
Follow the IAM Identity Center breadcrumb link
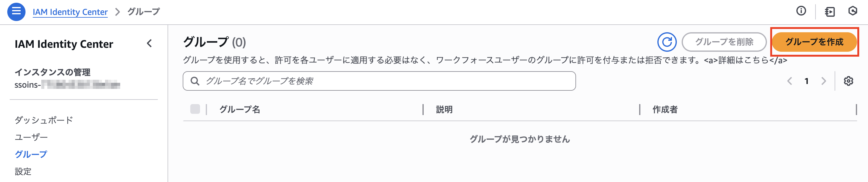click(70, 12)
